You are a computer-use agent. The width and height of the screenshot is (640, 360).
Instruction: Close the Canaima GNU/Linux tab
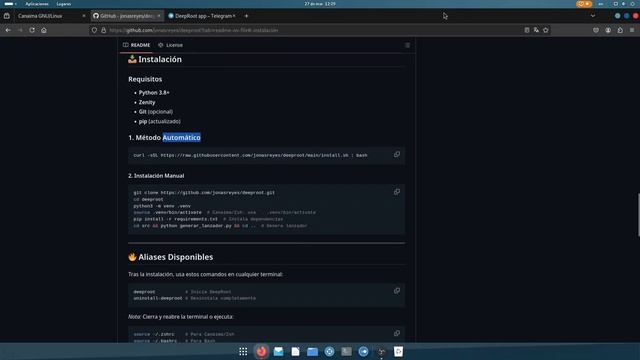[x=84, y=16]
